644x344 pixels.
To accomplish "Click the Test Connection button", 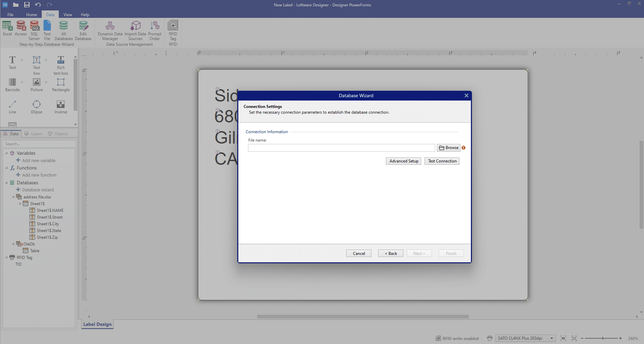I will coord(442,161).
